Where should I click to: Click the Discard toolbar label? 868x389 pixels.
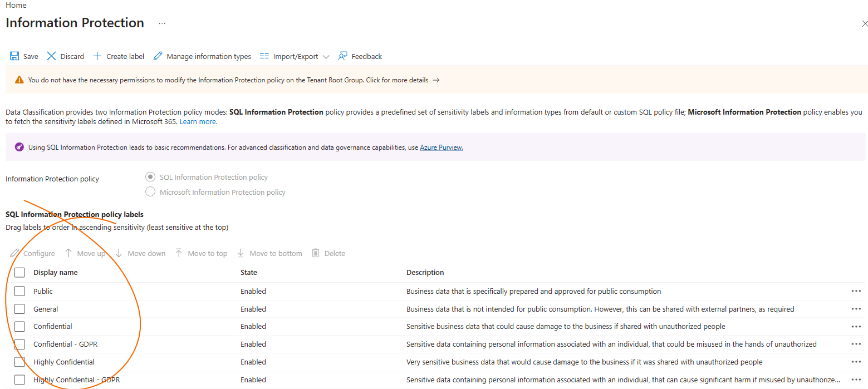point(72,56)
